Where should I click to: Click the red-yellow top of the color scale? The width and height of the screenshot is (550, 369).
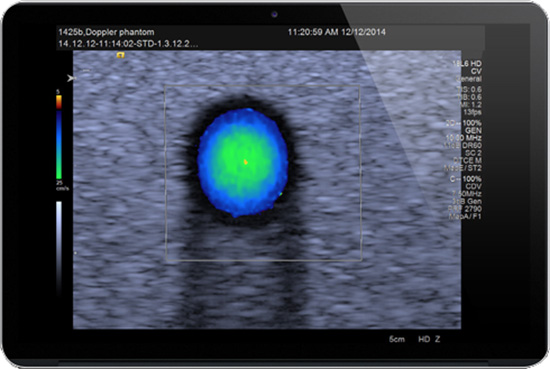click(x=59, y=102)
